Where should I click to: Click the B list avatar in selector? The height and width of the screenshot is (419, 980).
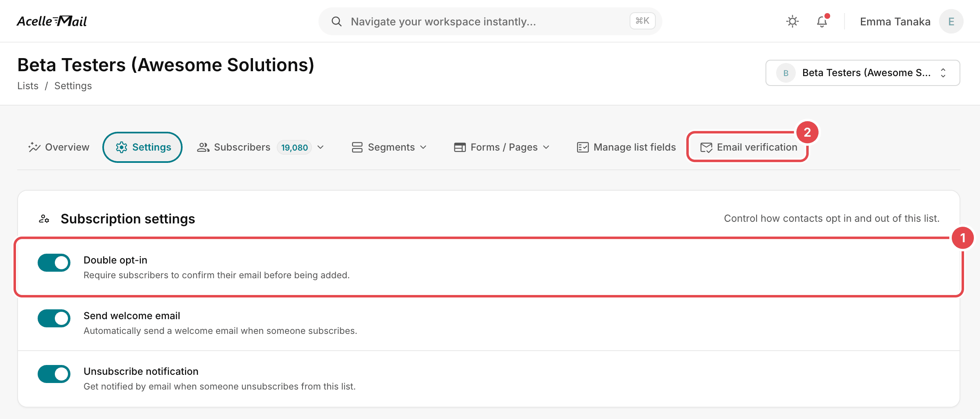click(x=786, y=73)
